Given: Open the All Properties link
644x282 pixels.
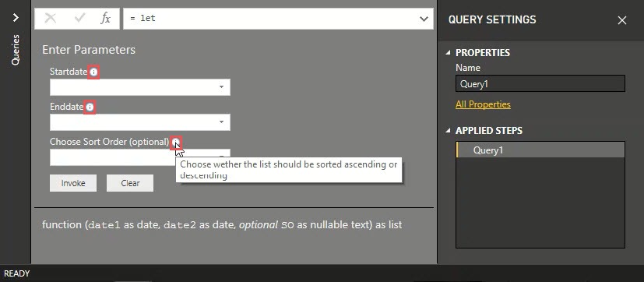Looking at the screenshot, I should coord(483,104).
